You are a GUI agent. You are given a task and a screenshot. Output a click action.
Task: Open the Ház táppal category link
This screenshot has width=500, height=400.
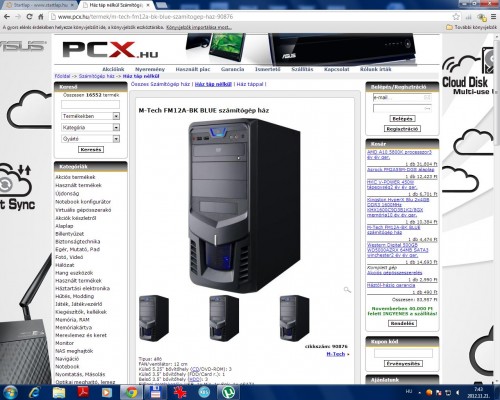[x=250, y=84]
